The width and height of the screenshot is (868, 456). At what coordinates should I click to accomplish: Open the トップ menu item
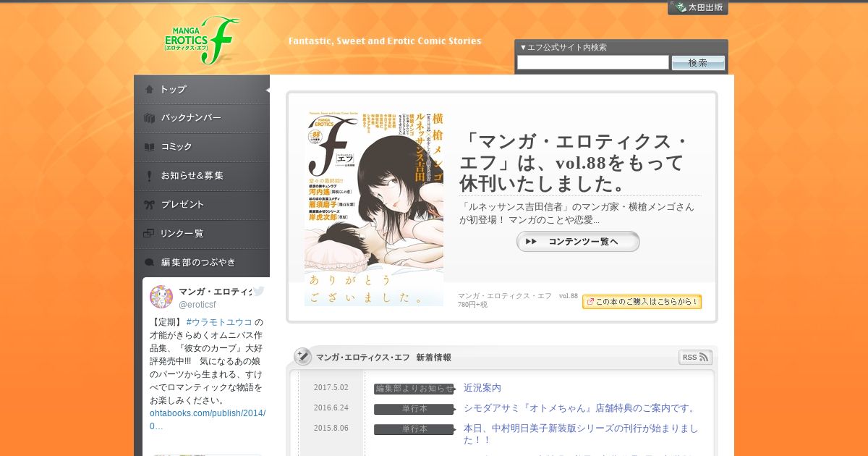(x=202, y=89)
